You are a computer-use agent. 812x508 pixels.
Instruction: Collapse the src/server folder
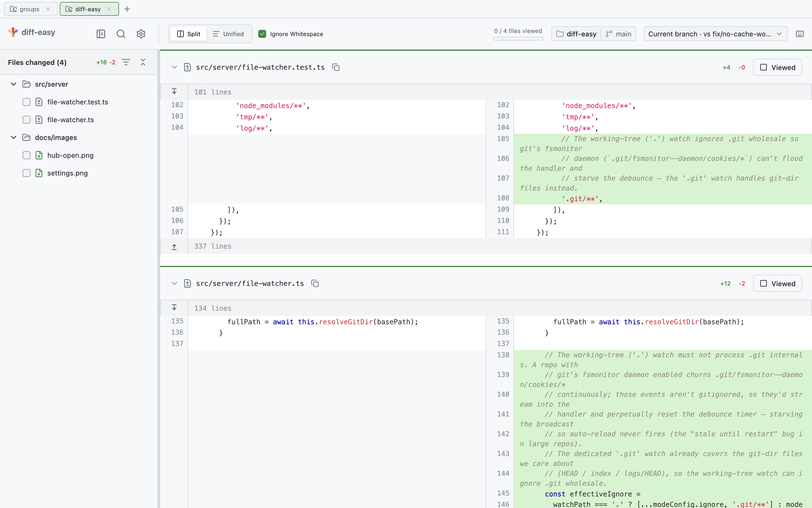[x=14, y=84]
